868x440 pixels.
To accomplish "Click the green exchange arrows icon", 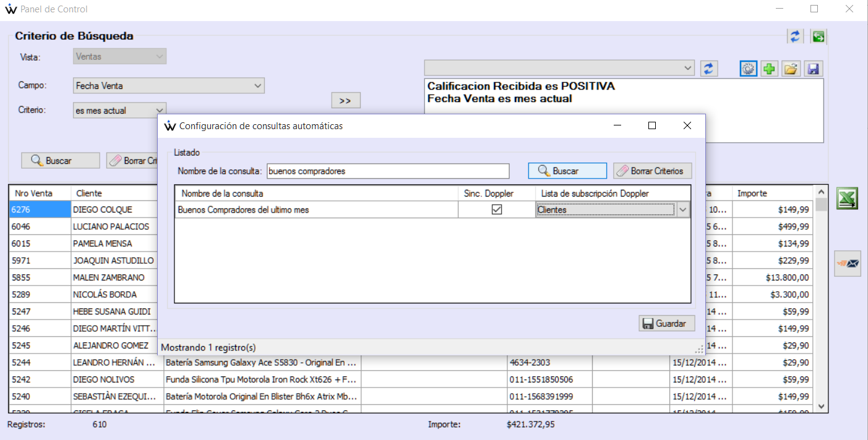I will (x=819, y=36).
